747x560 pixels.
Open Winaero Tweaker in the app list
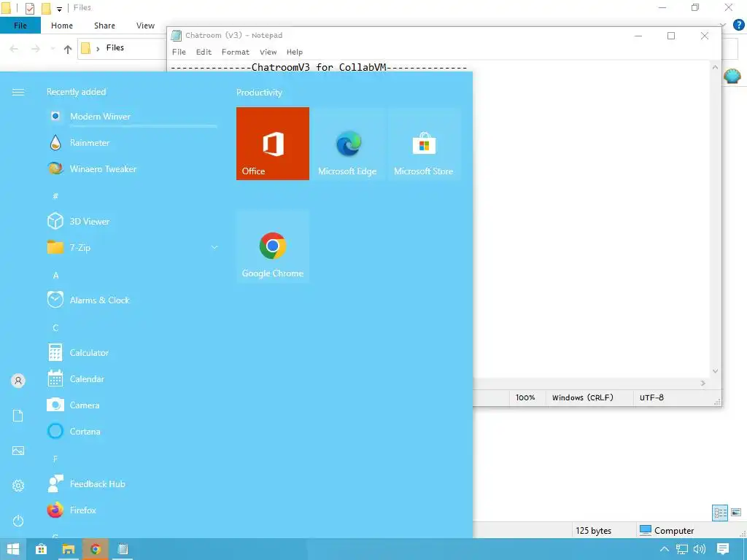[132, 168]
